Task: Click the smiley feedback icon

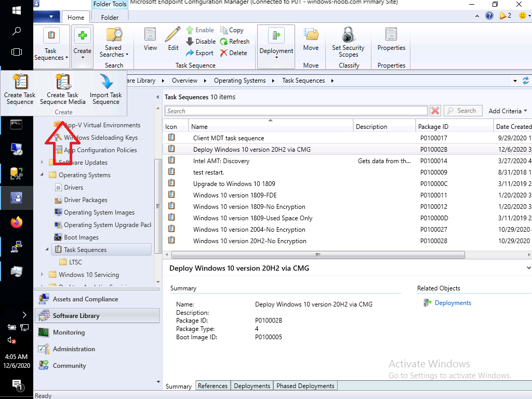Action: coord(523,16)
